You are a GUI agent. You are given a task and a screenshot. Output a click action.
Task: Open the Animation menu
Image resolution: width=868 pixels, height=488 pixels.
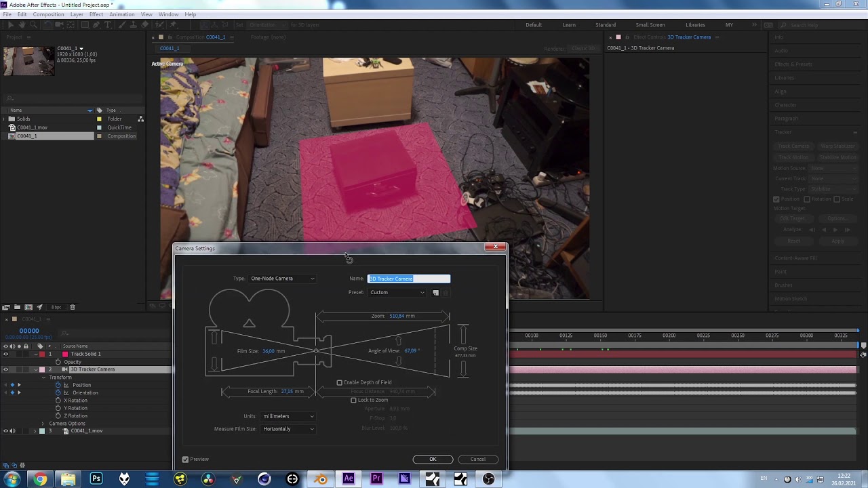coord(122,14)
